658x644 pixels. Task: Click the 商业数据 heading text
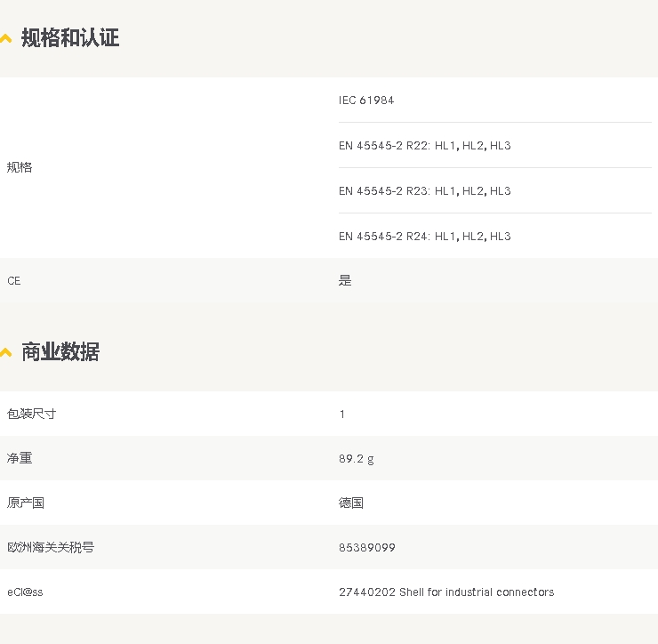tap(60, 352)
